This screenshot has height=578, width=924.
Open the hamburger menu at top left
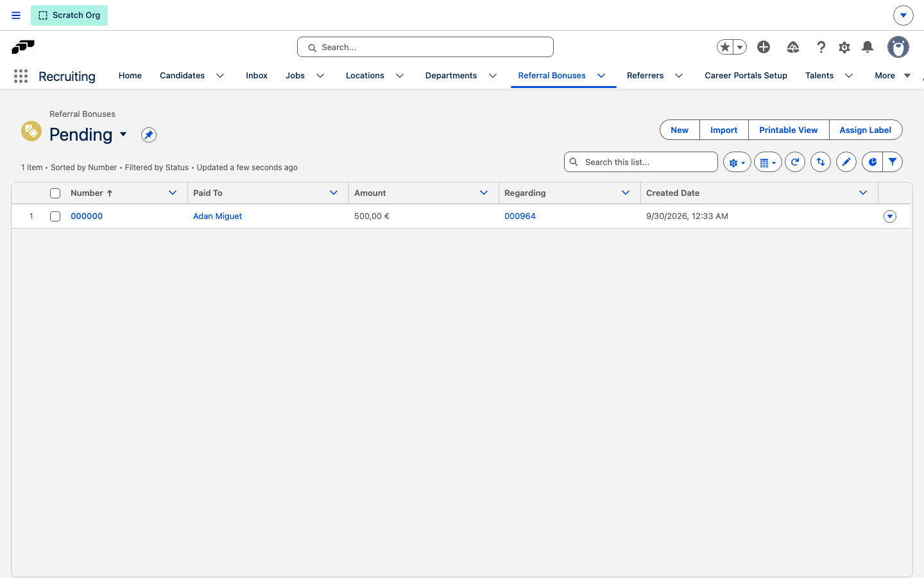coord(16,15)
